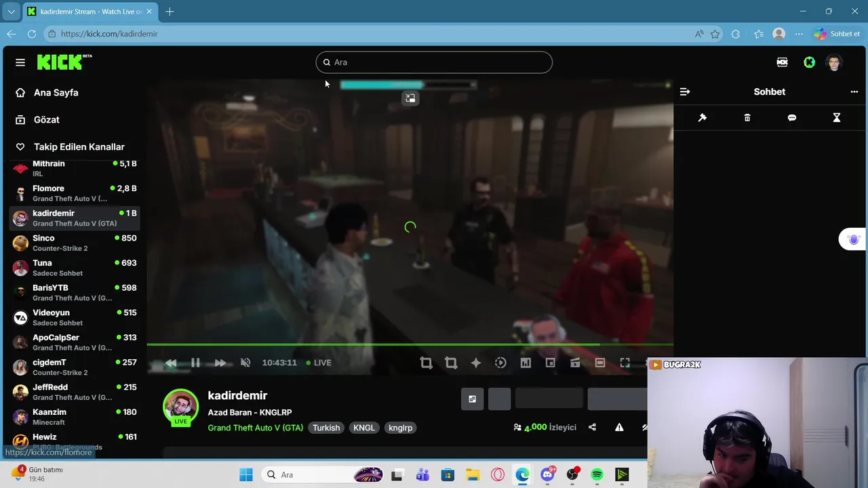
Task: Click the NTV extension icon in Kick header
Action: pyautogui.click(x=782, y=62)
